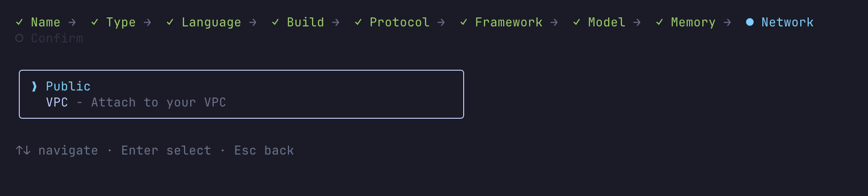Select the Public network option
Screen dimensions: 868x196
(68, 86)
